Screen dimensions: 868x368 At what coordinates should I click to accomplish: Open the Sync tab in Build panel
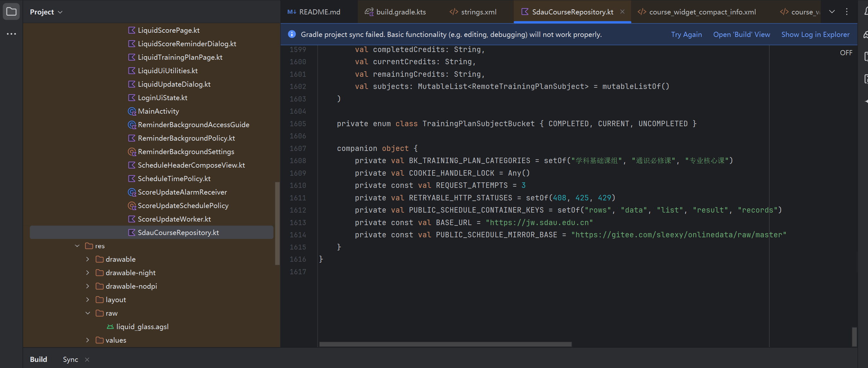coord(70,360)
